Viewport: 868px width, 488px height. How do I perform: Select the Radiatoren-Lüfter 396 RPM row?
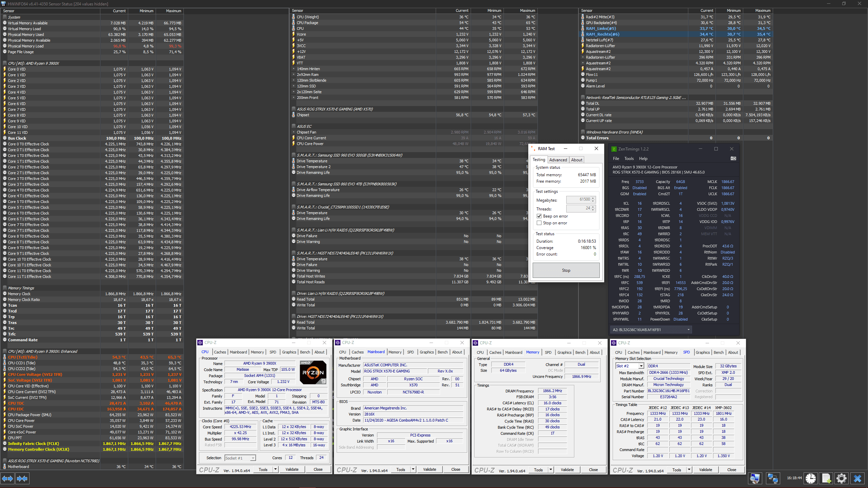[676, 57]
